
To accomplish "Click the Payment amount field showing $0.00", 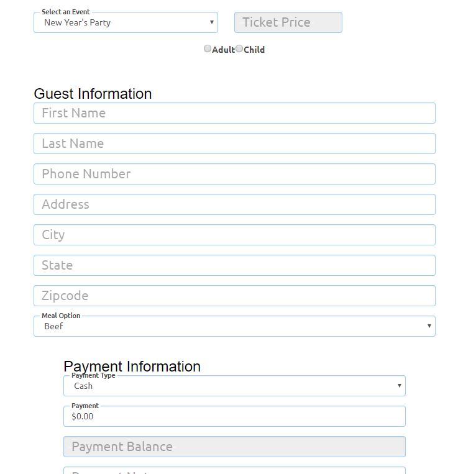I will [234, 416].
